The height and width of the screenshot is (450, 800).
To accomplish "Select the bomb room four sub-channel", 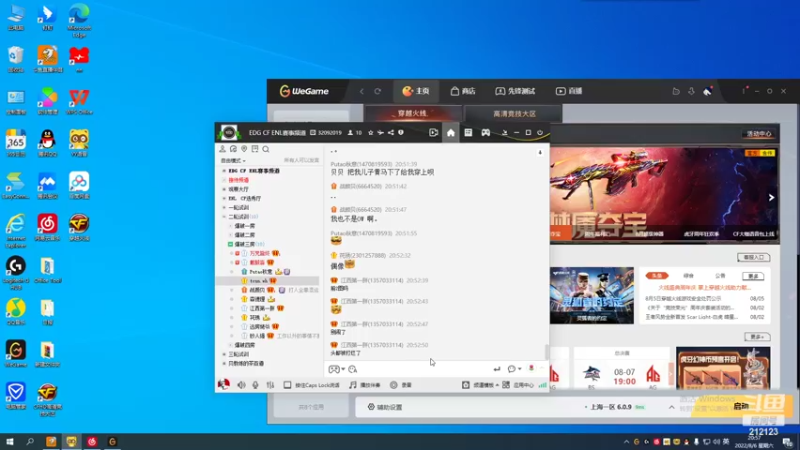I will point(244,345).
